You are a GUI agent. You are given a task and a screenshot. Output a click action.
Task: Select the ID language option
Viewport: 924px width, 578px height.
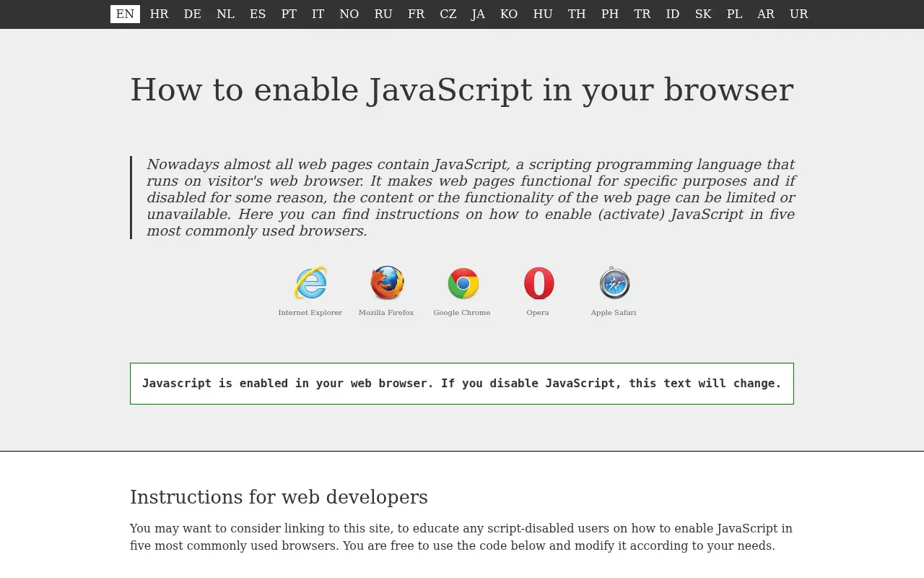[x=672, y=14]
